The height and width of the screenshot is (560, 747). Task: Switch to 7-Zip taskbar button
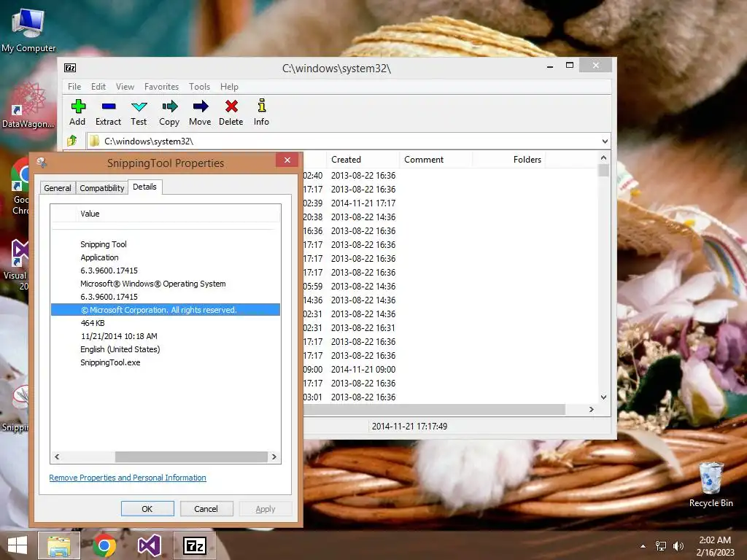click(194, 545)
